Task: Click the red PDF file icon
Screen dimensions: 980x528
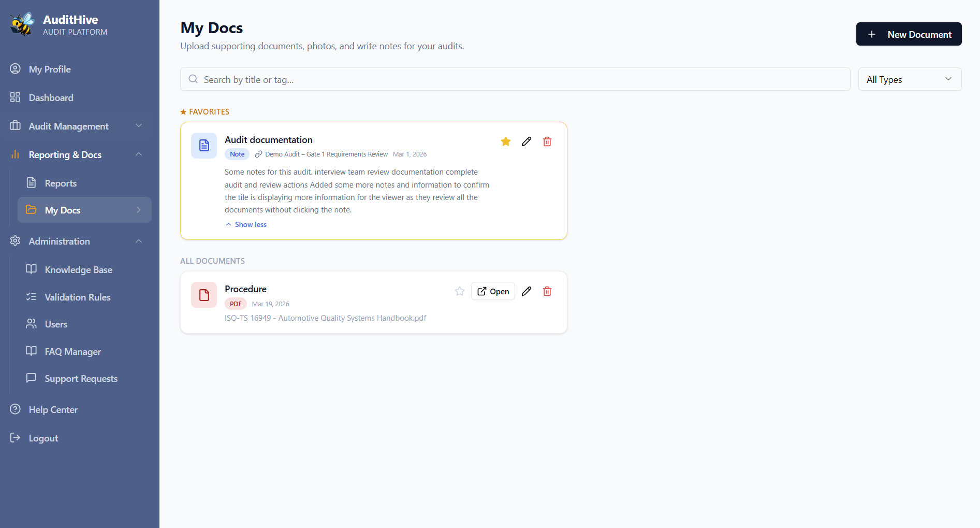Action: click(x=204, y=295)
